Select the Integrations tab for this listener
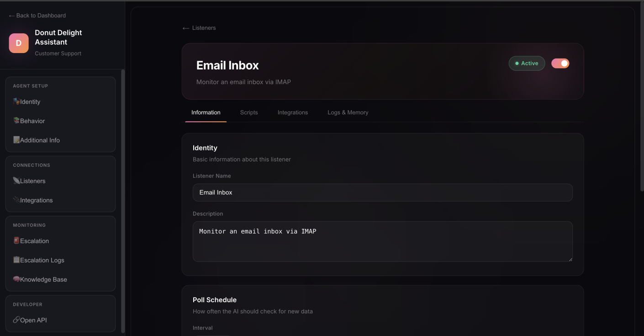The width and height of the screenshot is (644, 336). click(292, 112)
